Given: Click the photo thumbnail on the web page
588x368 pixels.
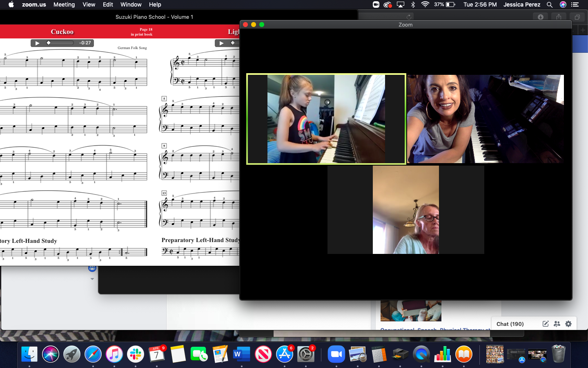Looking at the screenshot, I should 411,311.
